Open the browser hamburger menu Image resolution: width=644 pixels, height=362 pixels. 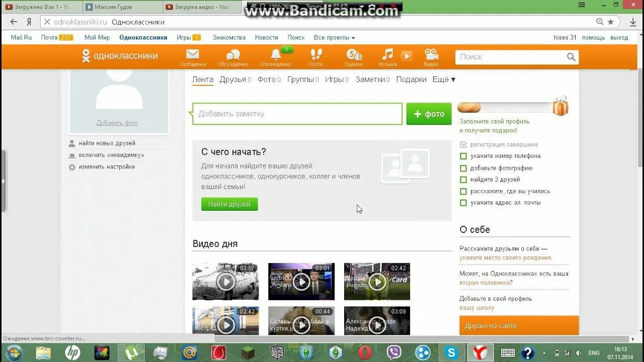582,5
